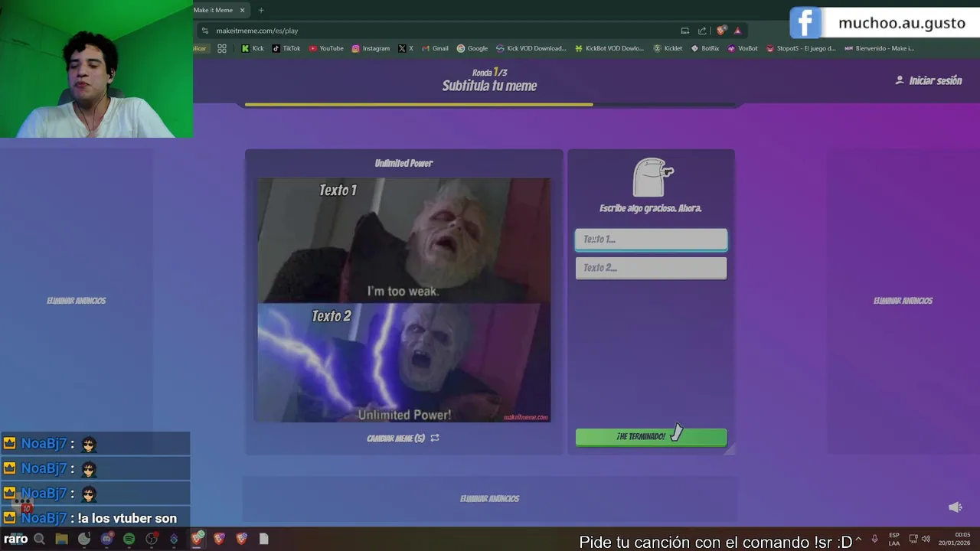Open a new browser tab

coord(261,10)
